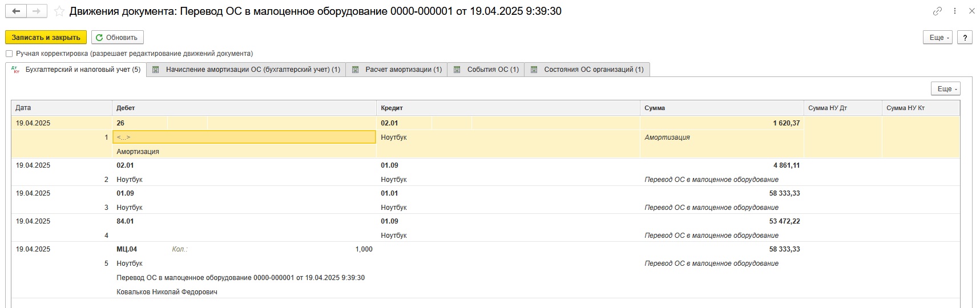Enable the Ручная корректировка checkbox
This screenshot has height=308, width=980.
[x=9, y=54]
